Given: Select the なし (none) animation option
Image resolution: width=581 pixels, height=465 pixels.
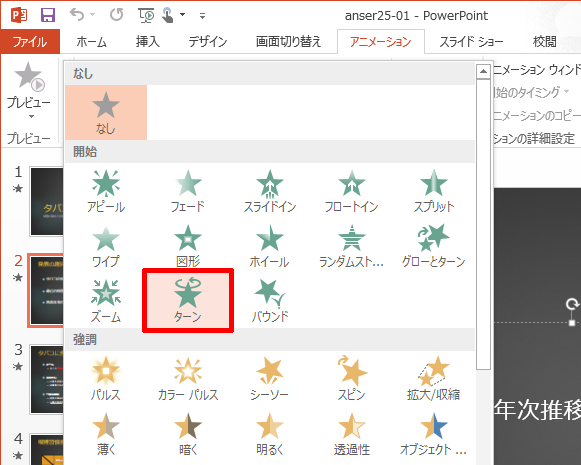Looking at the screenshot, I should [x=106, y=113].
